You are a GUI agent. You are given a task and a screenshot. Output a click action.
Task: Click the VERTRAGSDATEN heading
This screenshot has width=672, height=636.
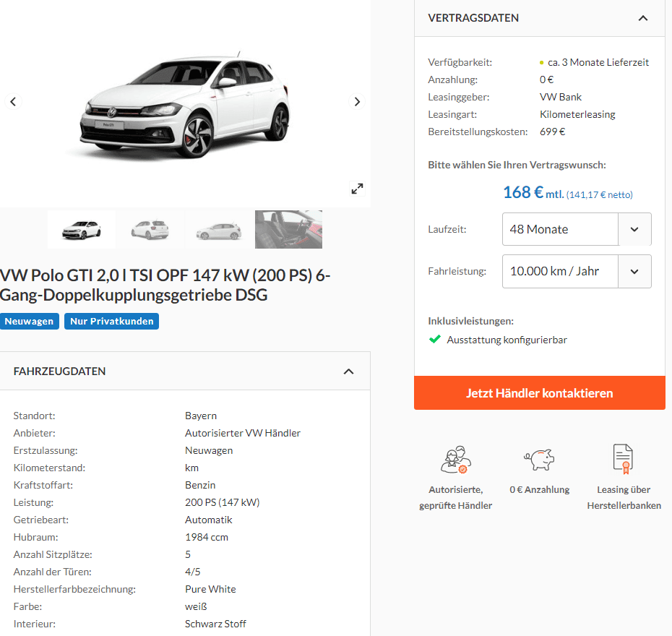tap(473, 18)
